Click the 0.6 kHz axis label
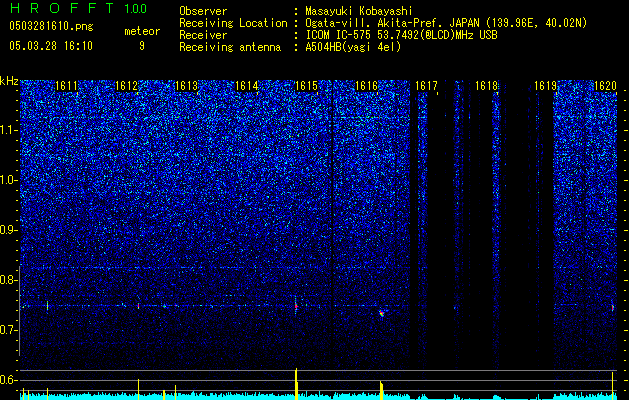The height and width of the screenshot is (400, 629). [x=9, y=380]
